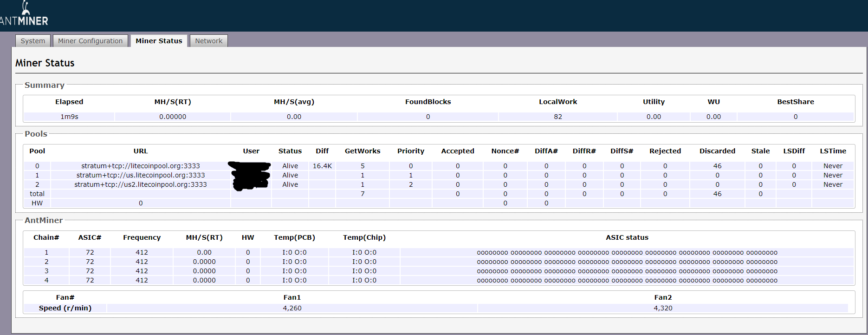Click the stratum+tcp://litecoinpool.org:3333 URL
The width and height of the screenshot is (868, 335).
click(141, 166)
